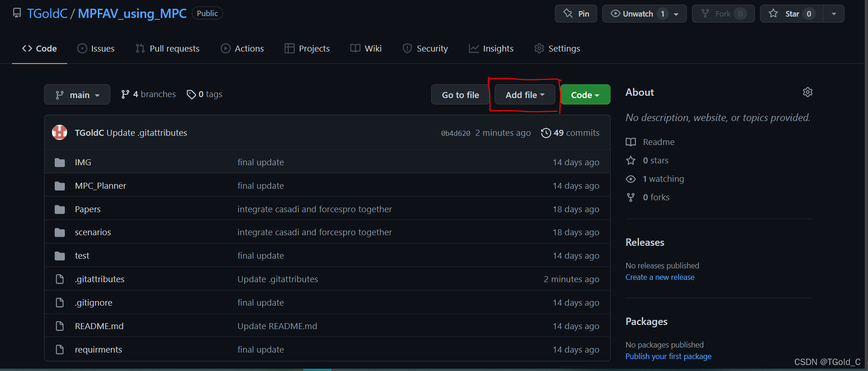Click the folder icon for IMG

coord(60,162)
